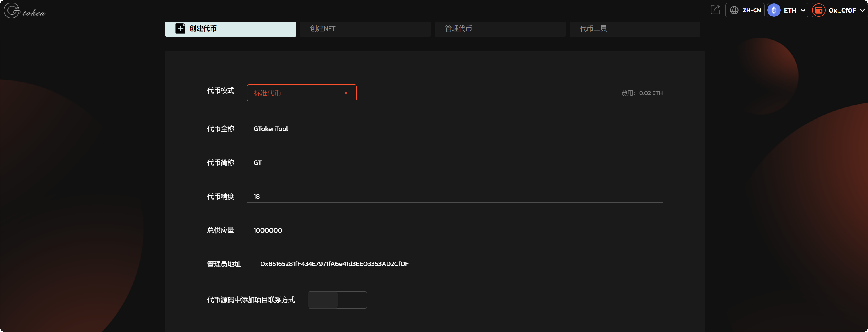Image resolution: width=868 pixels, height=332 pixels.
Task: Select the 总供应量 field with 1000000
Action: pyautogui.click(x=454, y=230)
